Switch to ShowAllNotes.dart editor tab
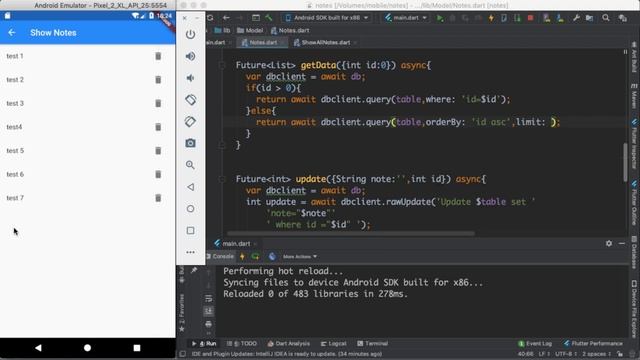Image resolution: width=640 pixels, height=360 pixels. coord(325,42)
